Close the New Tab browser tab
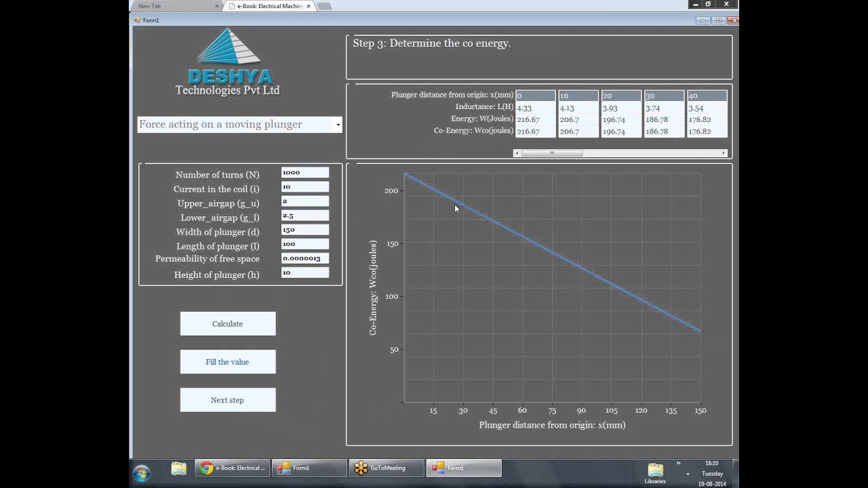Screen dimensions: 868x488 tap(217, 6)
